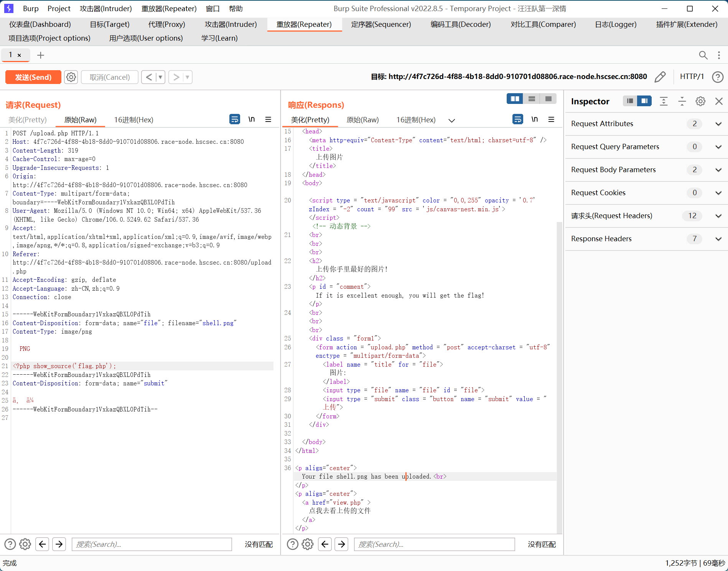Toggle request non-printable characters \n
The height and width of the screenshot is (571, 728).
click(252, 119)
